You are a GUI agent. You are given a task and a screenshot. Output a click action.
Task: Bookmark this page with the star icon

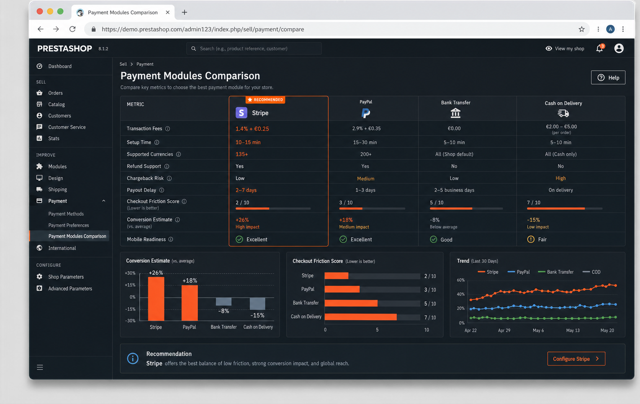pos(582,29)
